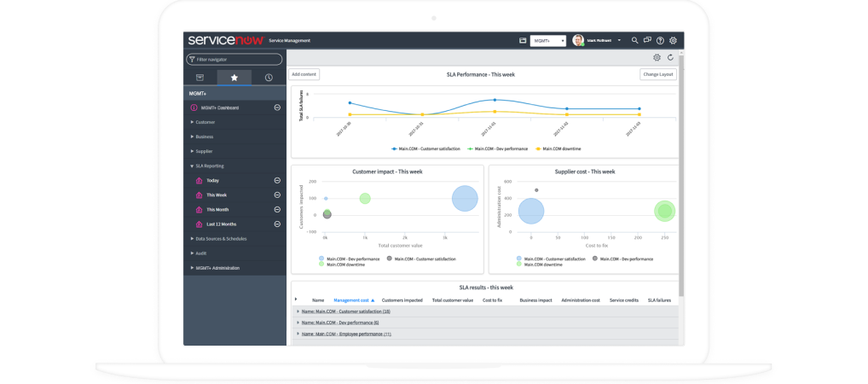The width and height of the screenshot is (868, 384).
Task: Toggle Main.COM downtime in Supplier cost legend
Action: [539, 265]
